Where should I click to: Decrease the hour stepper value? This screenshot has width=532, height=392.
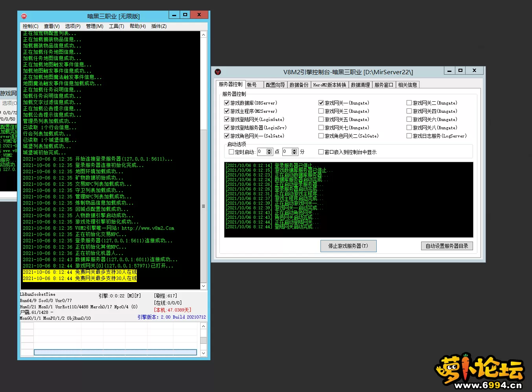[269, 154]
